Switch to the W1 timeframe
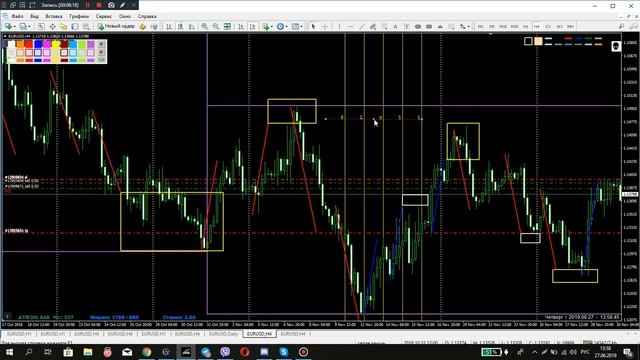This screenshot has width=640, height=360. 559,26
